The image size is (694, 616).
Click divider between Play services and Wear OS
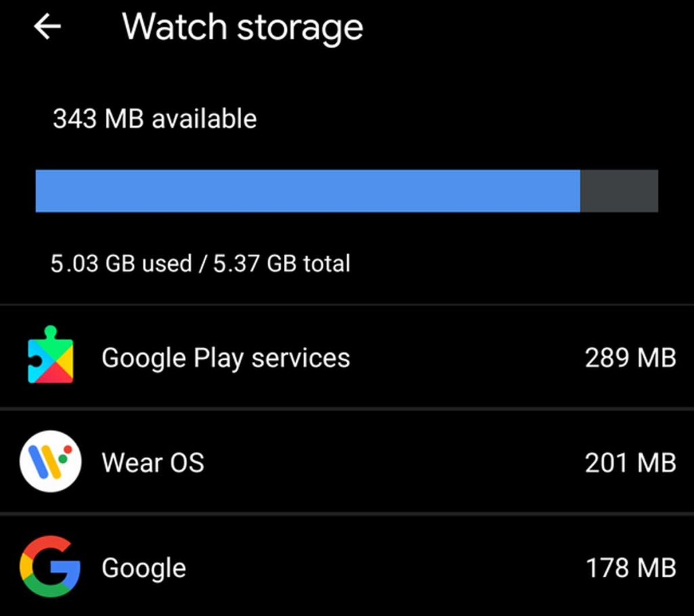tap(347, 409)
